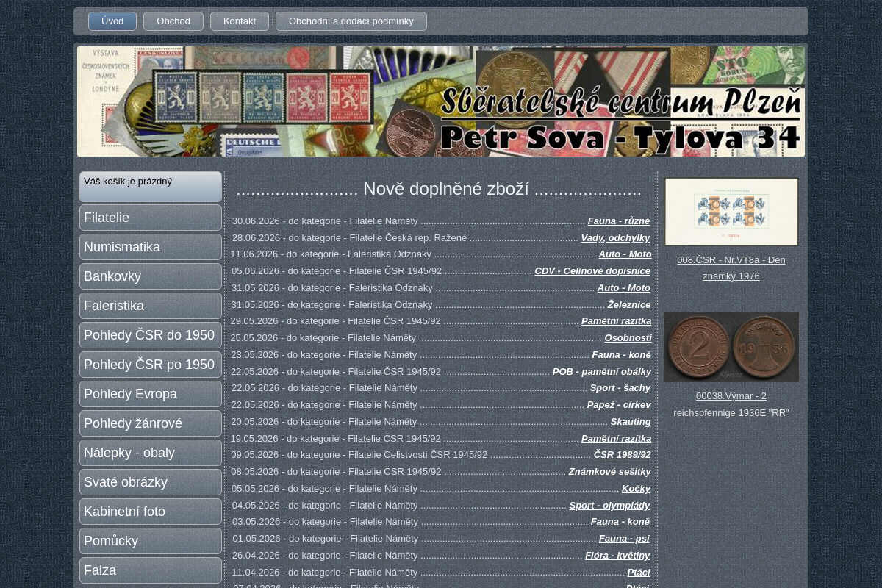Open Pamětní razítka link dated 29.05.2026
Viewport: 882px width, 588px height.
[617, 321]
